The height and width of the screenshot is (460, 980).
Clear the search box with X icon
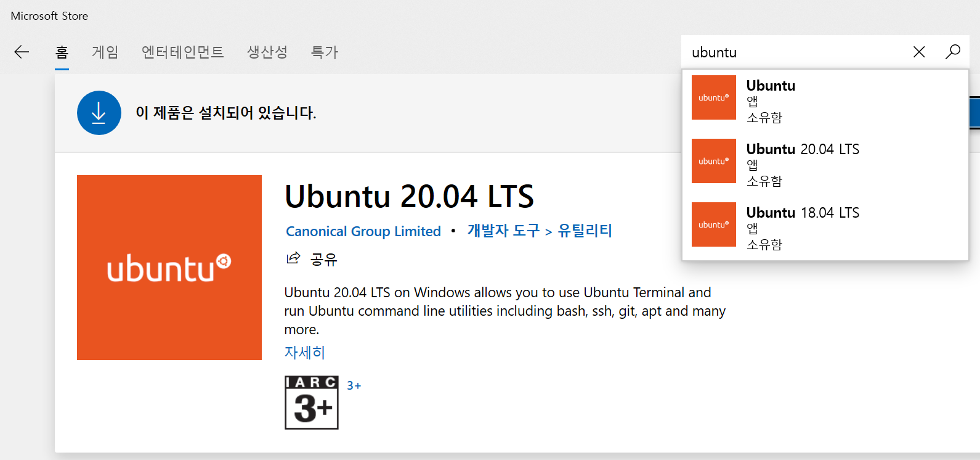coord(919,52)
